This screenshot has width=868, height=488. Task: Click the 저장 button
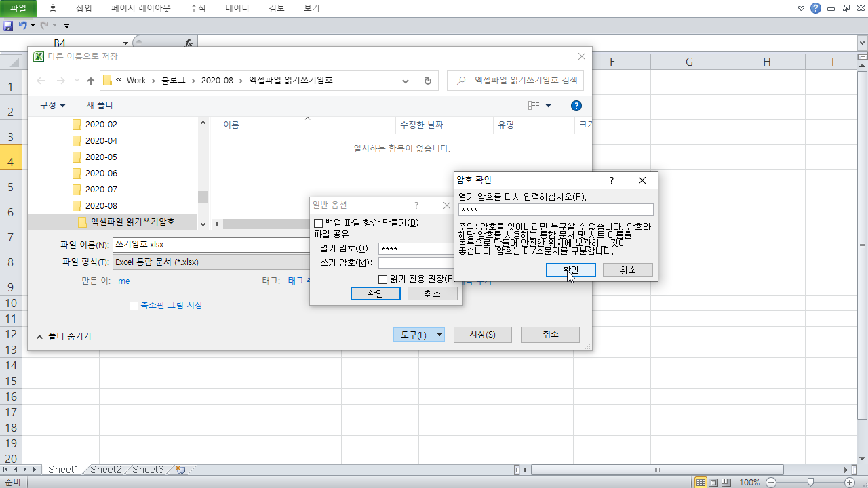tap(483, 335)
